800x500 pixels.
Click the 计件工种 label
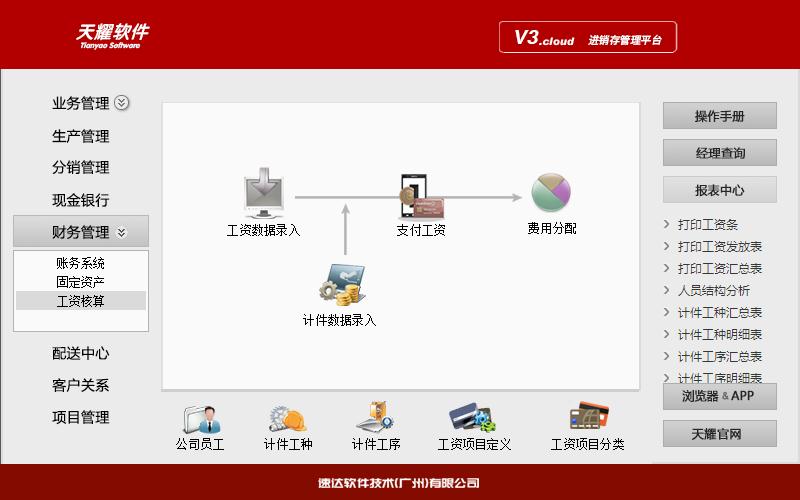click(288, 444)
